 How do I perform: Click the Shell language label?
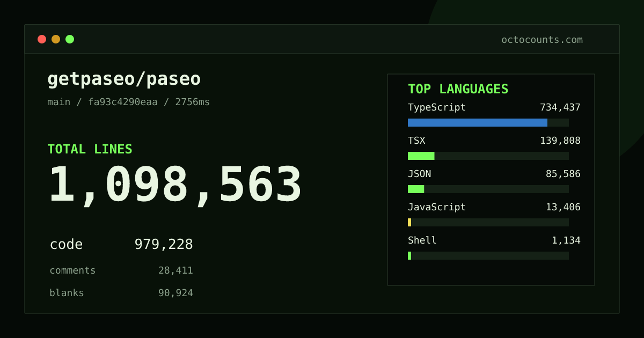(x=422, y=240)
